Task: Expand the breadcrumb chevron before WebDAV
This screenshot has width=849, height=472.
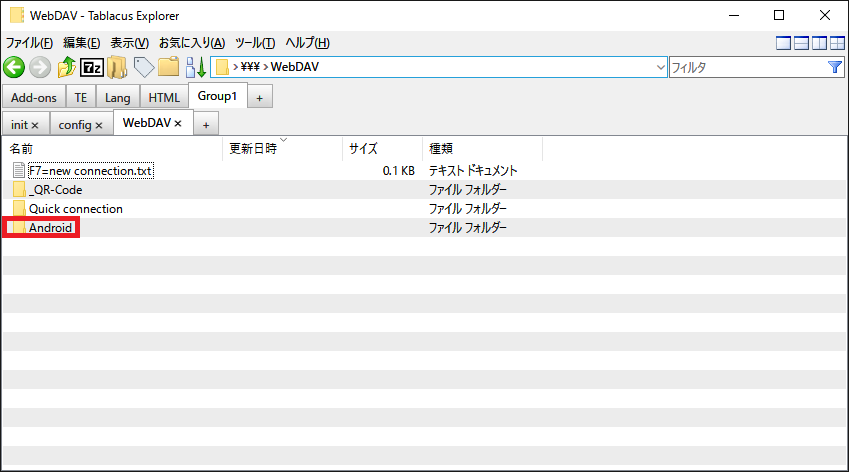Action: (266, 67)
